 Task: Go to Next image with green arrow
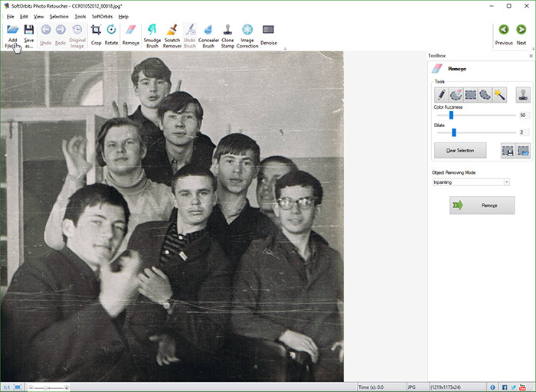tap(521, 30)
